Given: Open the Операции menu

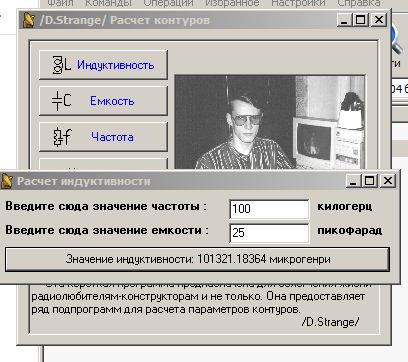Looking at the screenshot, I should point(168,3).
